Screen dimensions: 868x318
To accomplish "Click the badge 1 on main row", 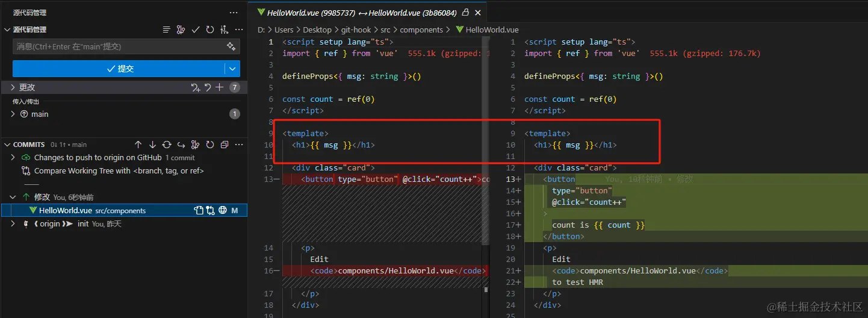I will tap(235, 114).
